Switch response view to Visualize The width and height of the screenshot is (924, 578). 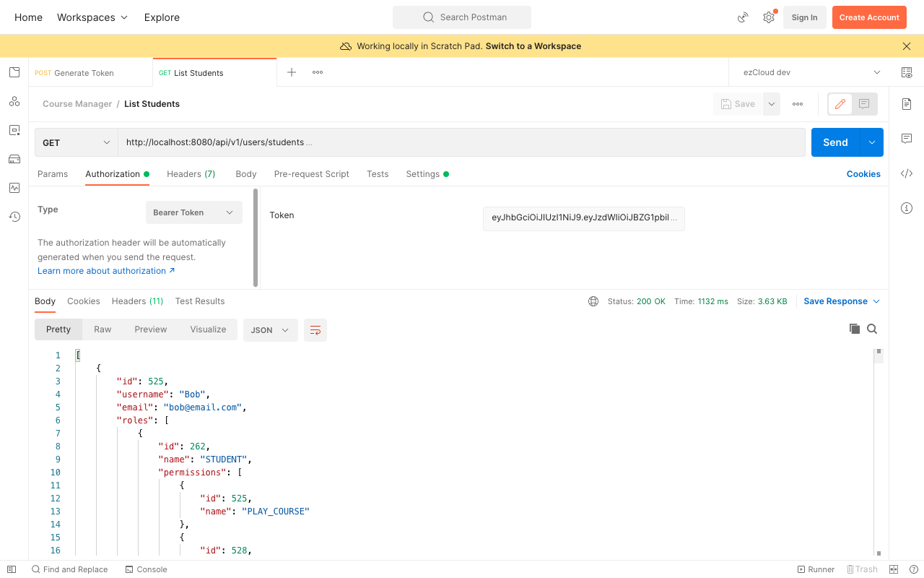(208, 329)
